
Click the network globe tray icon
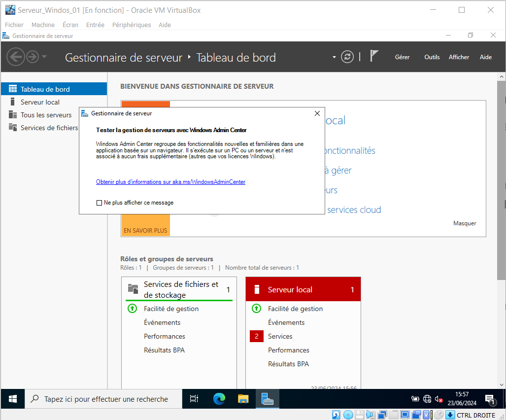(427, 399)
